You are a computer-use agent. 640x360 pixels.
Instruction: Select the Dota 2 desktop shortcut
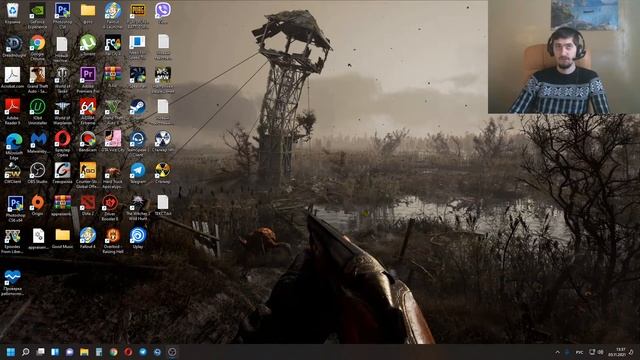(88, 206)
